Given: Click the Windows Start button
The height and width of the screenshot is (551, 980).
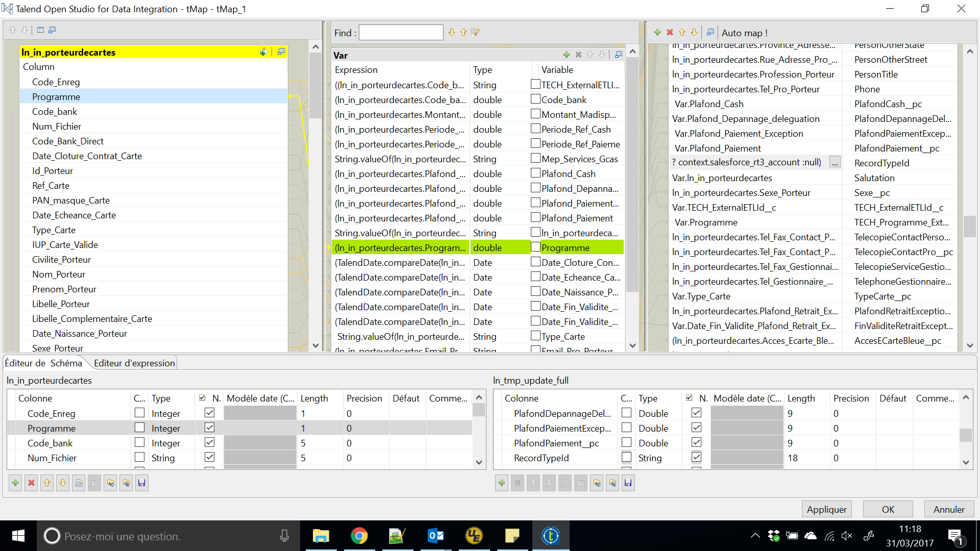Looking at the screenshot, I should point(18,536).
